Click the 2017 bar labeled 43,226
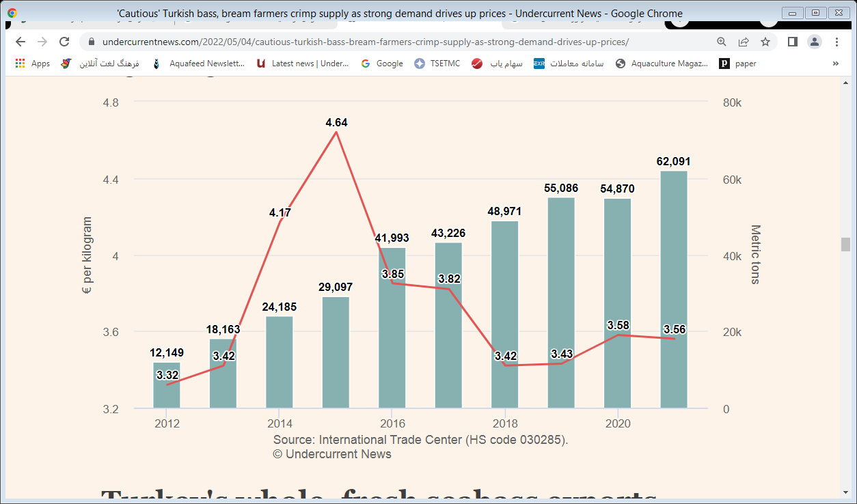The height and width of the screenshot is (504, 857). (x=448, y=326)
